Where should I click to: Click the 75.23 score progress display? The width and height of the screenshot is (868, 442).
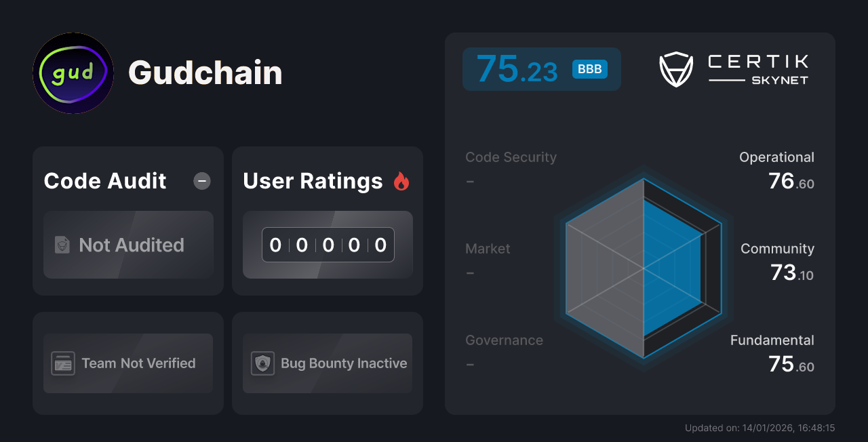pos(541,68)
